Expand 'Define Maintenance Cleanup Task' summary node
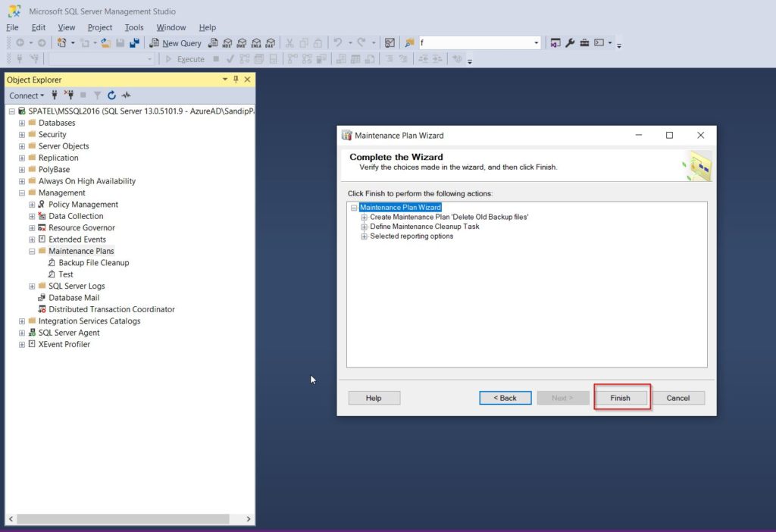 [x=365, y=227]
